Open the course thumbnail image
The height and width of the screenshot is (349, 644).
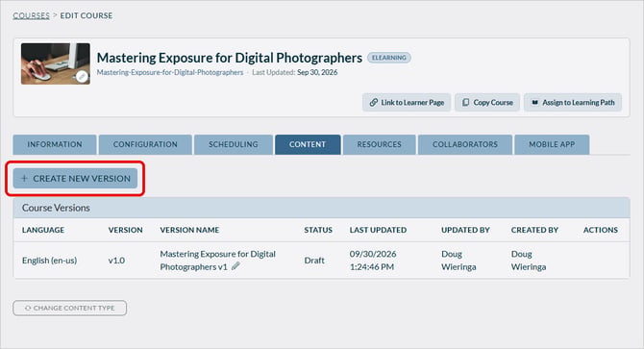click(x=56, y=63)
